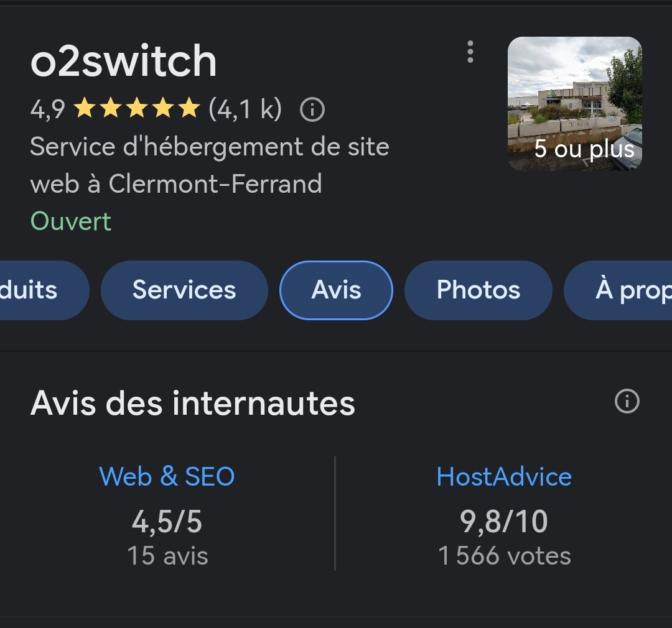
Task: Open the o2switch building photo thumbnail
Action: click(x=575, y=104)
